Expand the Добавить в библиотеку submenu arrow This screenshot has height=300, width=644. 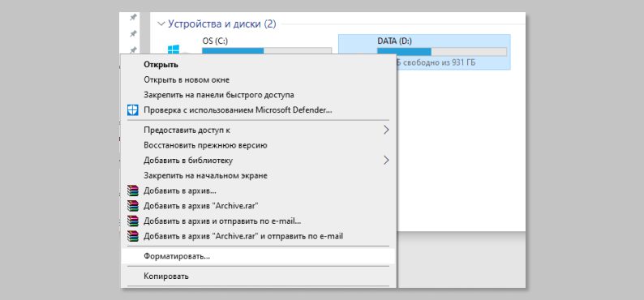coord(386,160)
